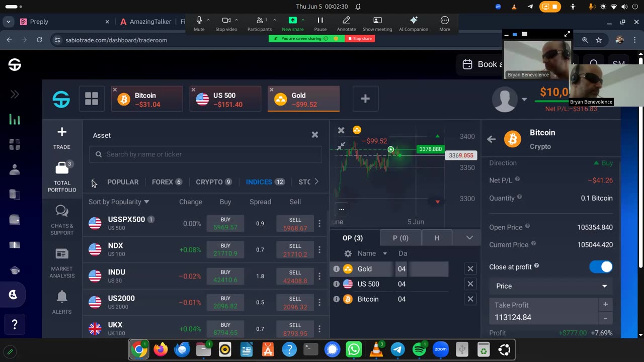This screenshot has width=644, height=362.
Task: Close the Gold chart with the X
Action: coord(341,130)
